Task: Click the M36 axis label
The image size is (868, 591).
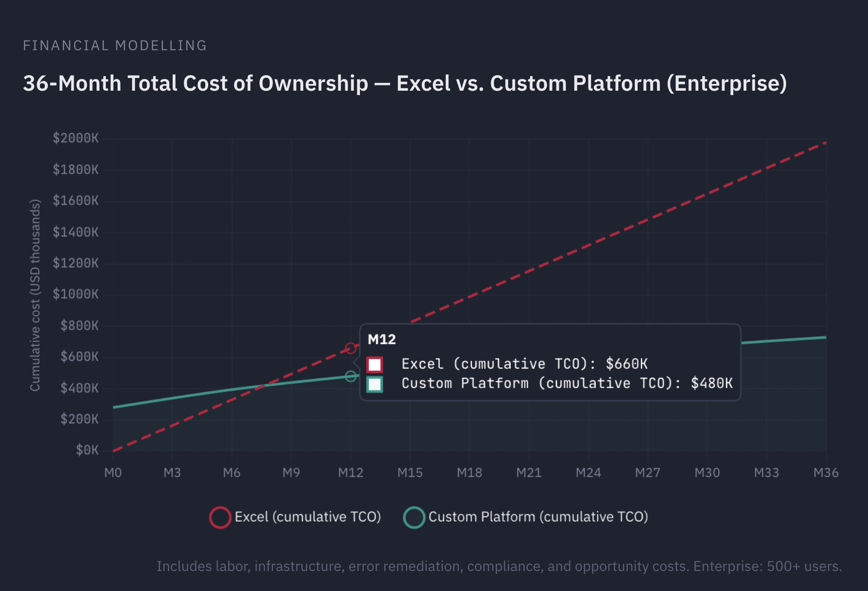Action: point(827,473)
